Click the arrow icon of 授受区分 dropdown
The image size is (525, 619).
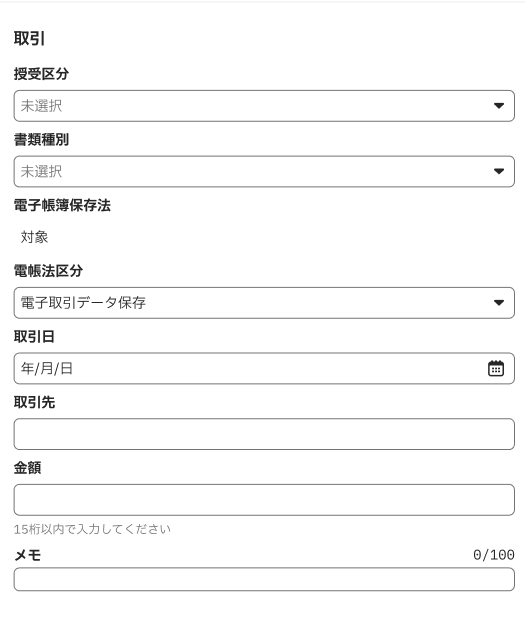point(499,106)
